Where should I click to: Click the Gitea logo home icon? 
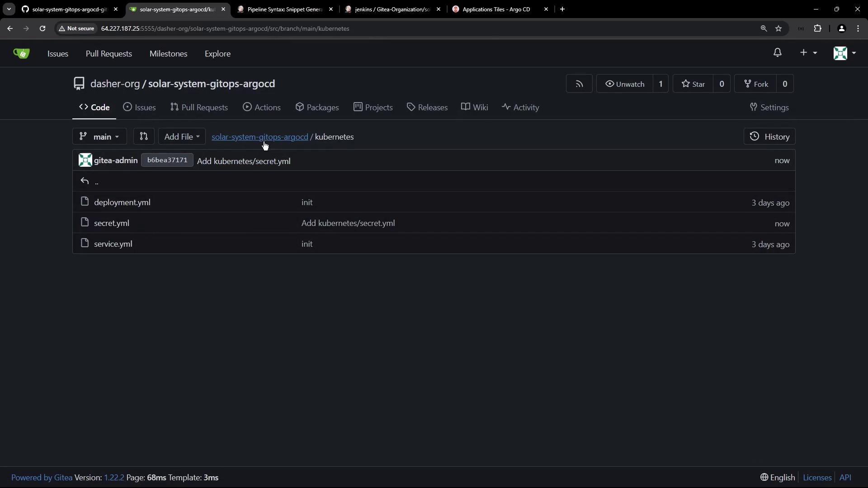point(21,53)
